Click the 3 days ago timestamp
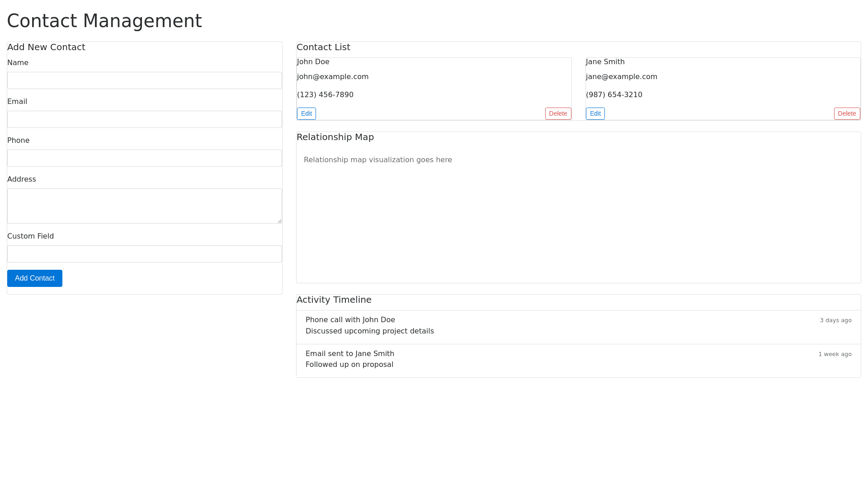This screenshot has width=868, height=488. pos(835,320)
